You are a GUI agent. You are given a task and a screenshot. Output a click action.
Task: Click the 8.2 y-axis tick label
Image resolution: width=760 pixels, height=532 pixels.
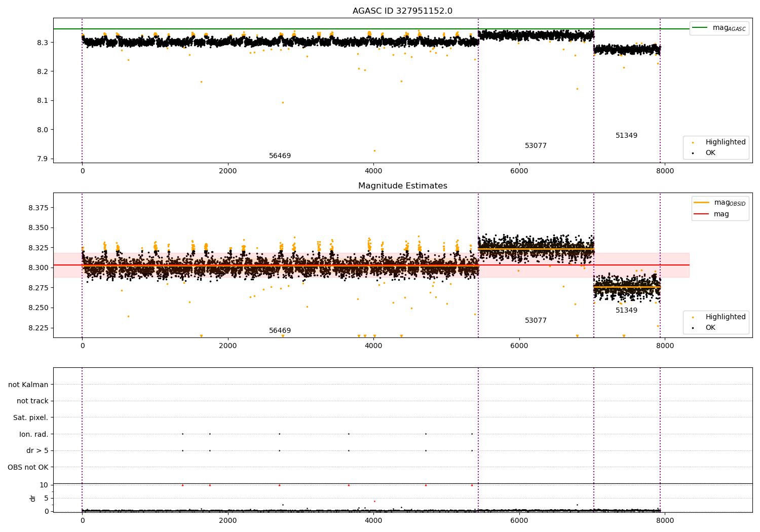43,71
